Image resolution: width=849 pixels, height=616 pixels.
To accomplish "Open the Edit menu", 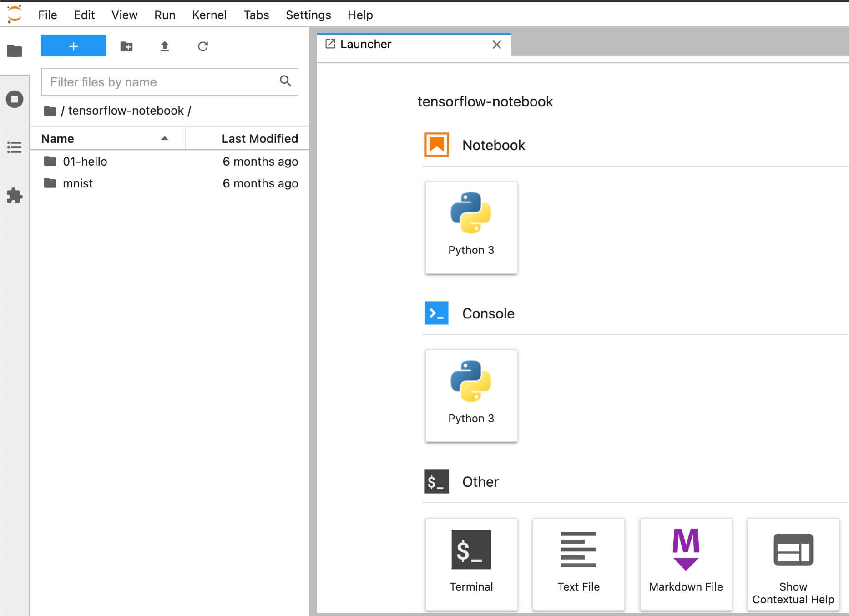I will tap(84, 15).
